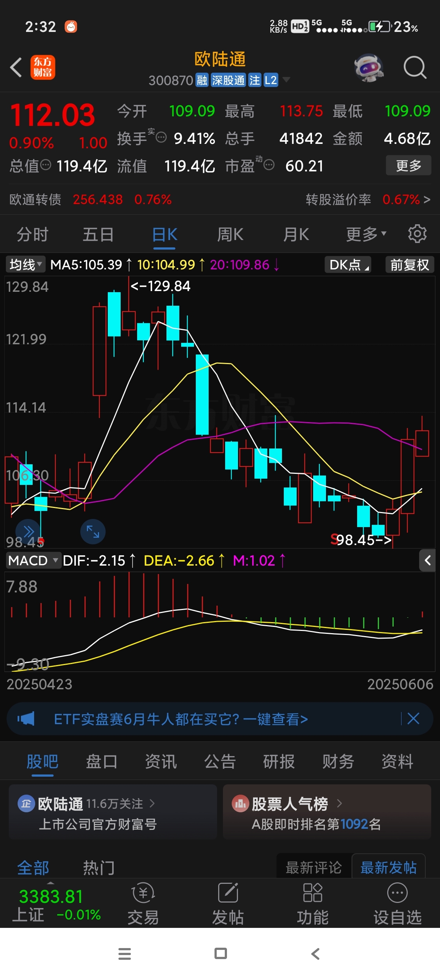Tap the 深股通 tag
Image resolution: width=440 pixels, height=980 pixels.
(x=228, y=80)
